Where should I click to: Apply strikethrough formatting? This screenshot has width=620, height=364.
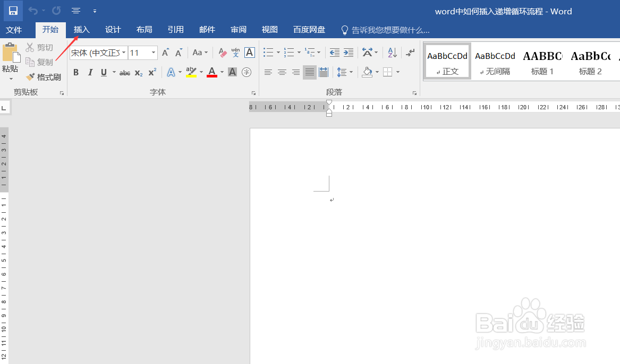(x=125, y=72)
